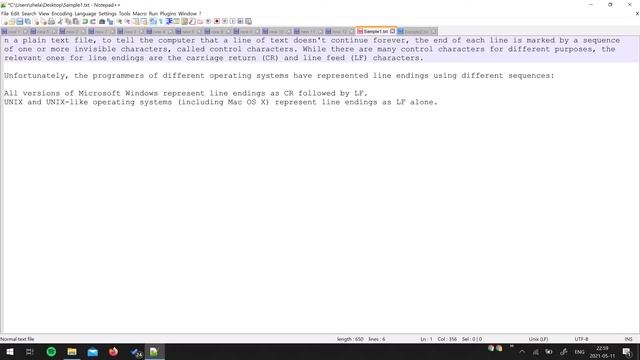Open the Macro menu
Screen dimensions: 640x360
139,13
